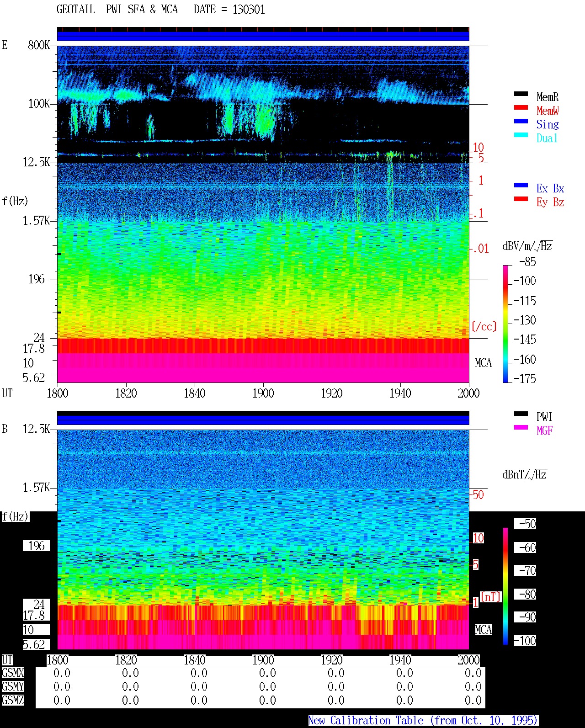Screen dimensions: 585x728
Task: Click the 'MGF' legend label
Action: coord(545,430)
